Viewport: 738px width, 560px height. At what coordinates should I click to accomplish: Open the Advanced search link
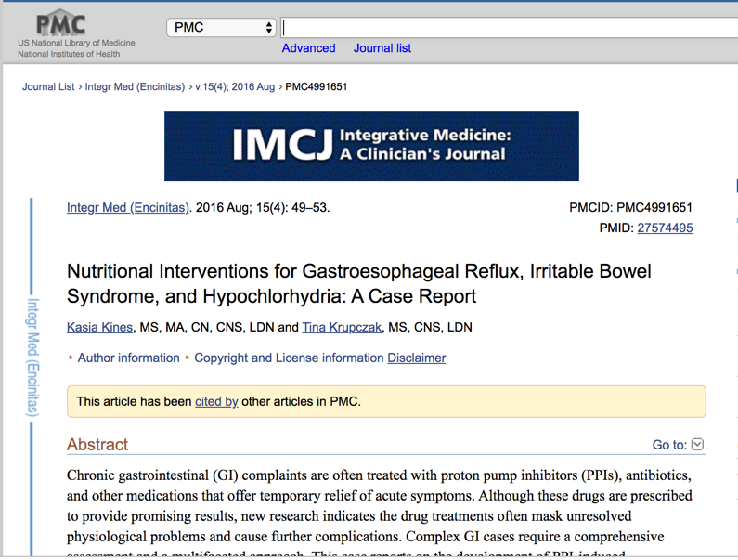coord(308,48)
